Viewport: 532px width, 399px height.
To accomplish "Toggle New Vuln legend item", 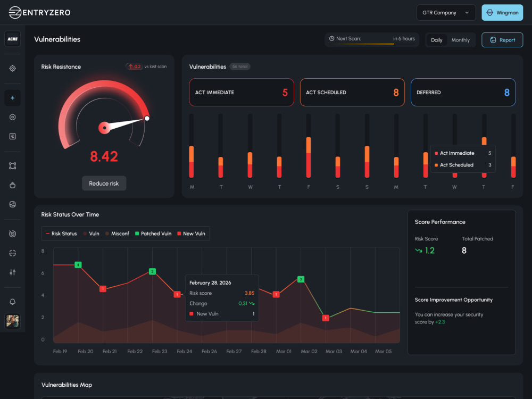I will [191, 234].
